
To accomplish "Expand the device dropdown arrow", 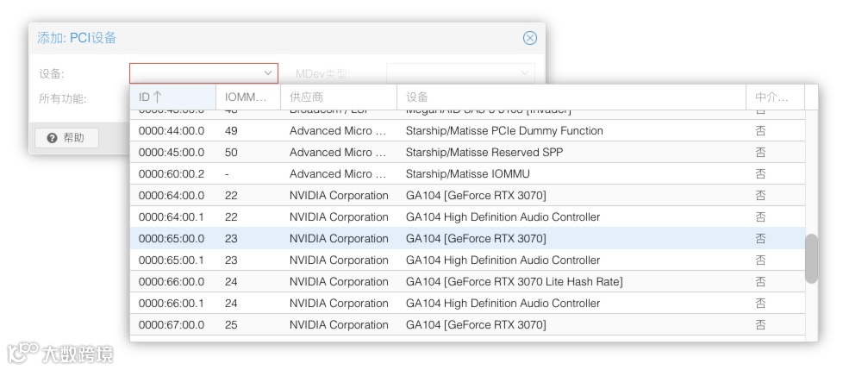I will pos(268,73).
